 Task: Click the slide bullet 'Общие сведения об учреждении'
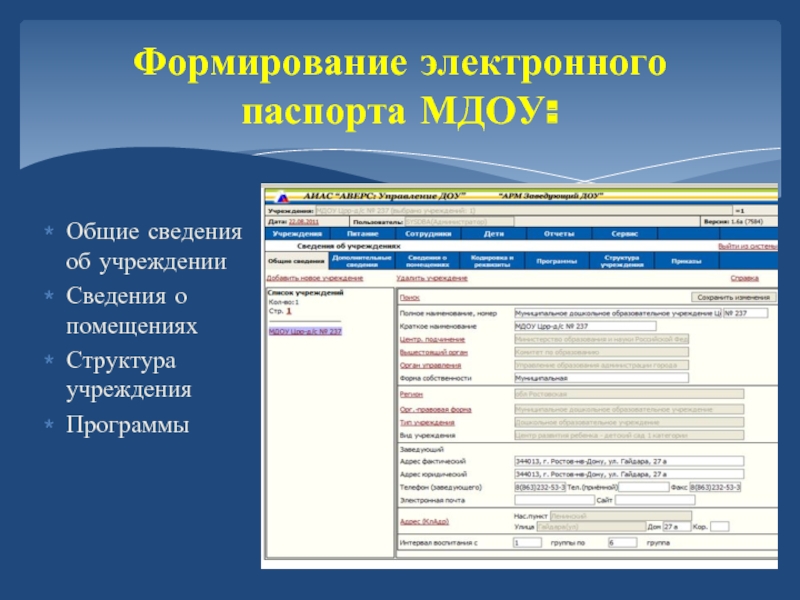(x=154, y=246)
